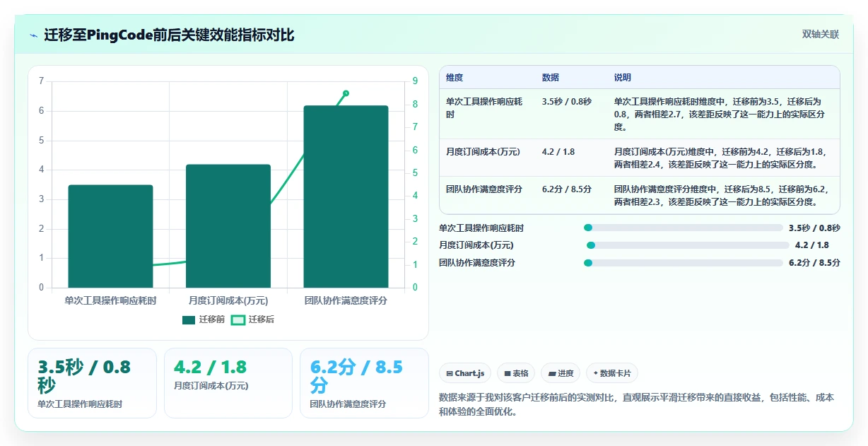Click the 双轴关联 label in header
Image resolution: width=868 pixels, height=446 pixels.
(x=820, y=35)
